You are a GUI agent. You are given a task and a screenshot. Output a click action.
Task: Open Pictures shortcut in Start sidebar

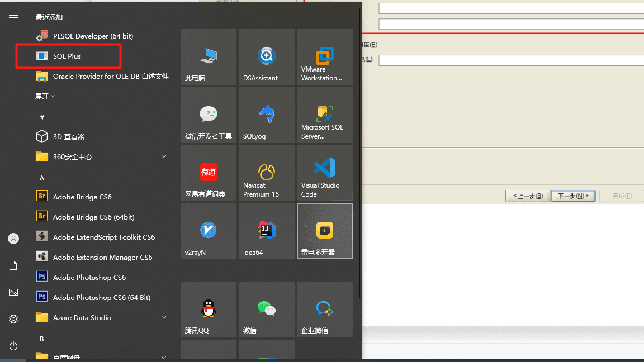(x=13, y=292)
